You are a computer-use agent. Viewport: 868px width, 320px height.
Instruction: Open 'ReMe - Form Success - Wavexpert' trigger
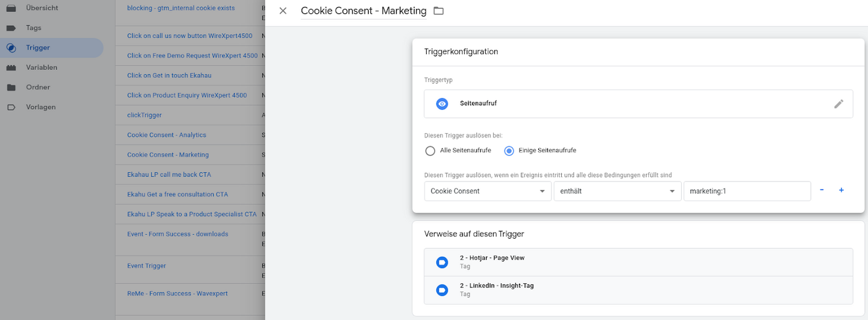(177, 293)
